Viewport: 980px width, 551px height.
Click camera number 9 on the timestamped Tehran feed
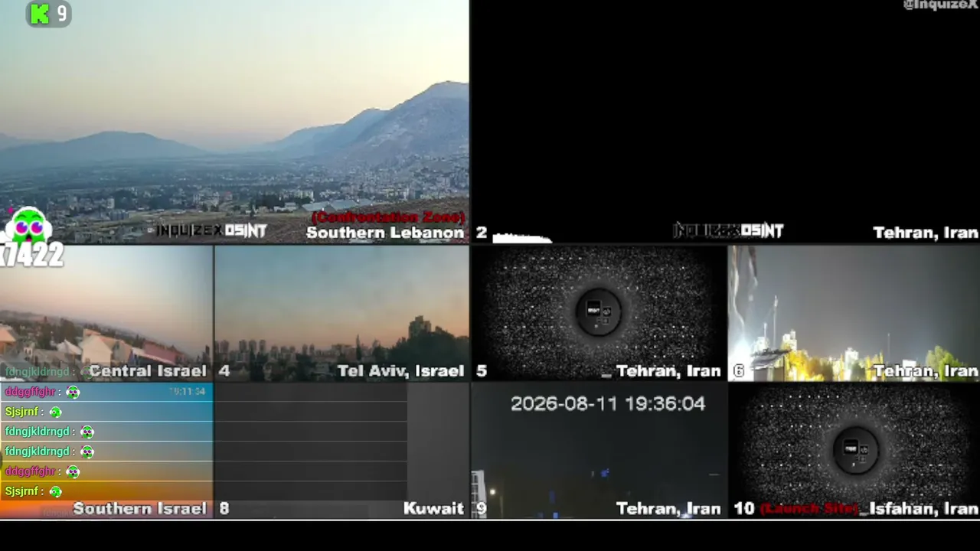[482, 509]
